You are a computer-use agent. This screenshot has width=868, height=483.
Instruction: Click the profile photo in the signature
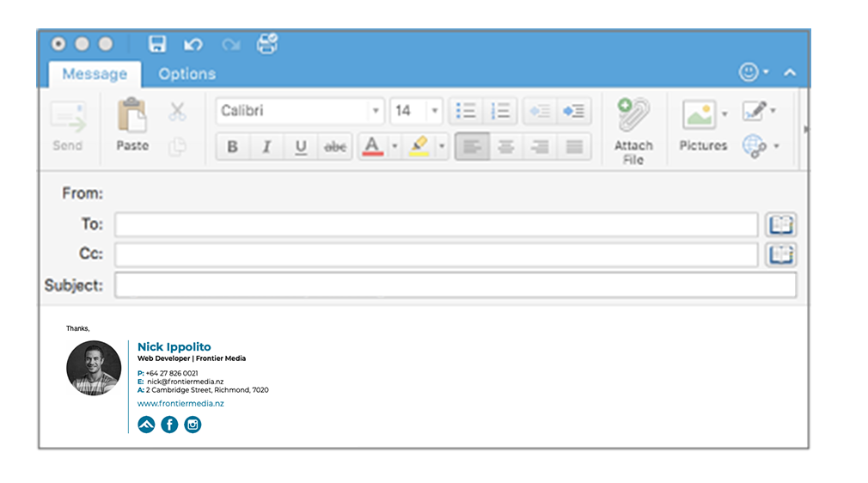94,368
